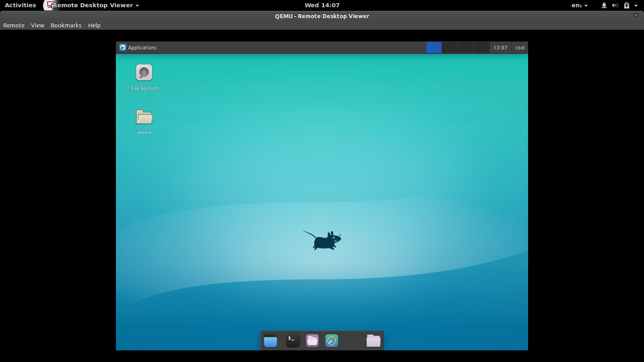Click the 13:07 panel clock
This screenshot has height=362, width=644.
point(500,47)
